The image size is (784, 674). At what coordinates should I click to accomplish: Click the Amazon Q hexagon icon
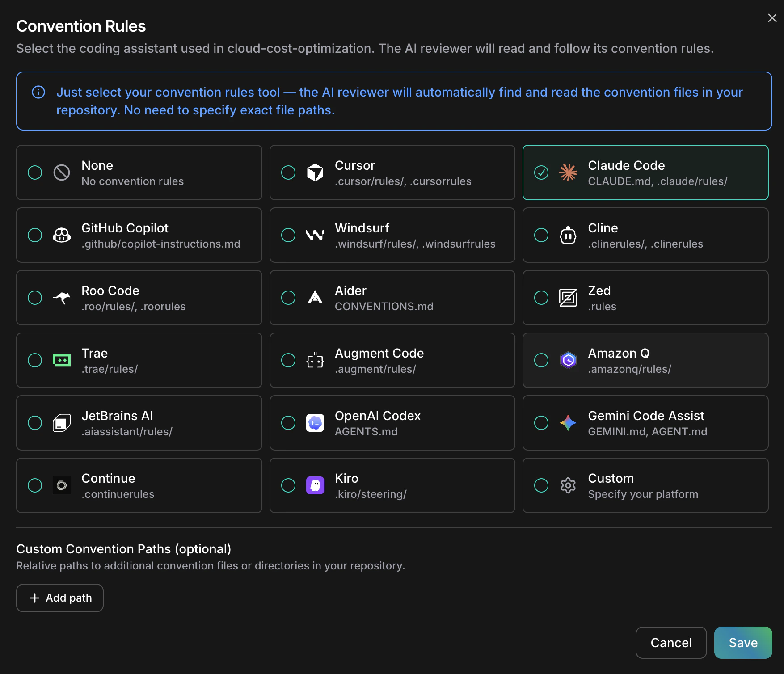pyautogui.click(x=568, y=360)
